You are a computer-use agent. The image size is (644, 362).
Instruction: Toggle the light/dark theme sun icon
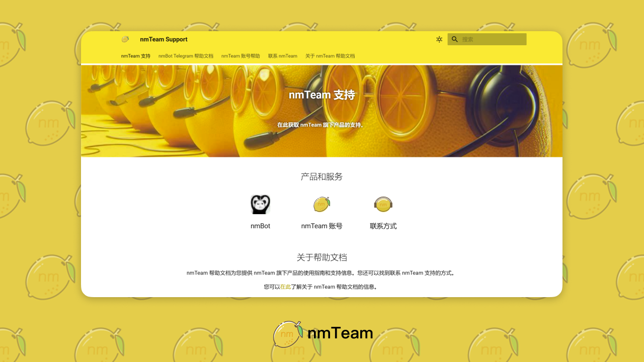[439, 39]
